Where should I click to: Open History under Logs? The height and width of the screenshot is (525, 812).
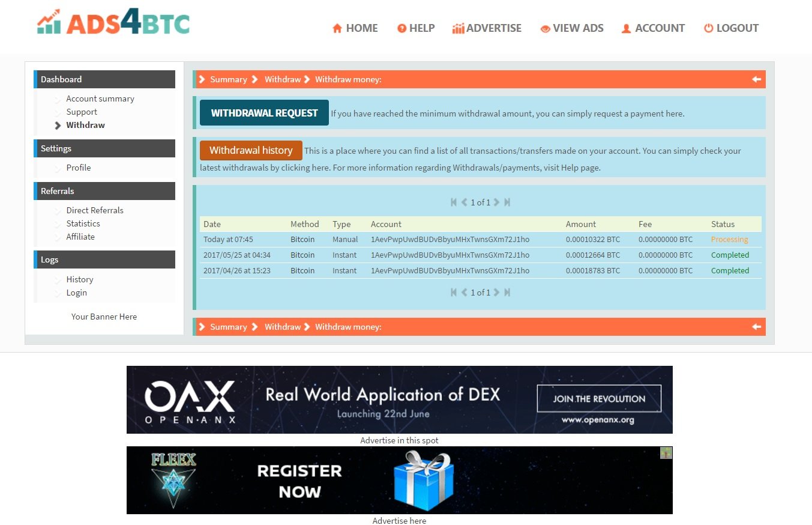(80, 279)
